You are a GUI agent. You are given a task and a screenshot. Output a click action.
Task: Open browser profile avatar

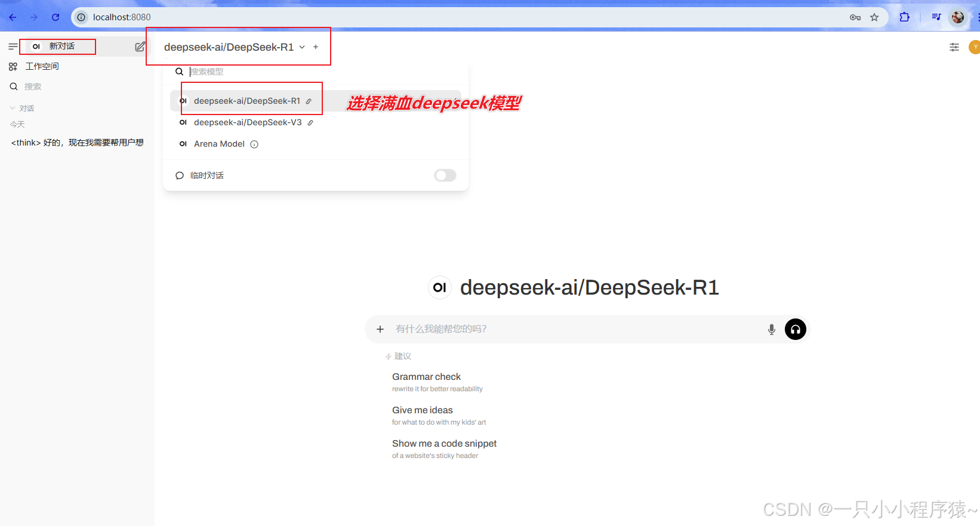click(958, 17)
